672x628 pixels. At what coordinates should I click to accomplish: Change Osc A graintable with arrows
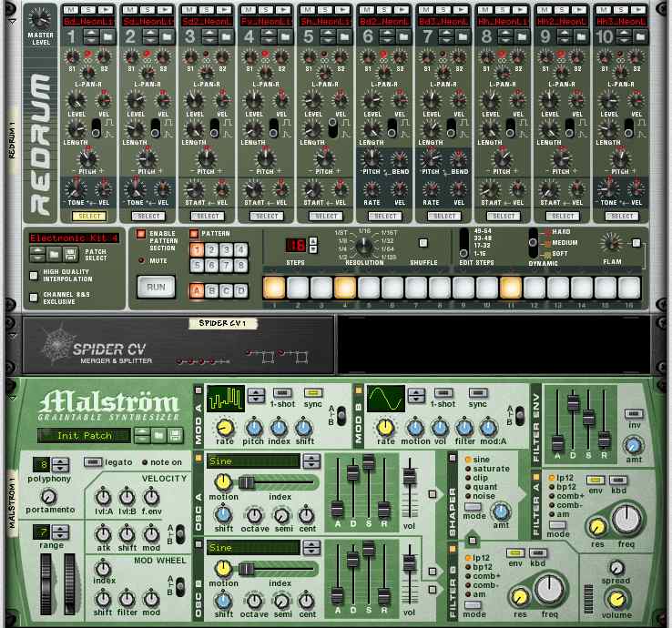tap(311, 461)
